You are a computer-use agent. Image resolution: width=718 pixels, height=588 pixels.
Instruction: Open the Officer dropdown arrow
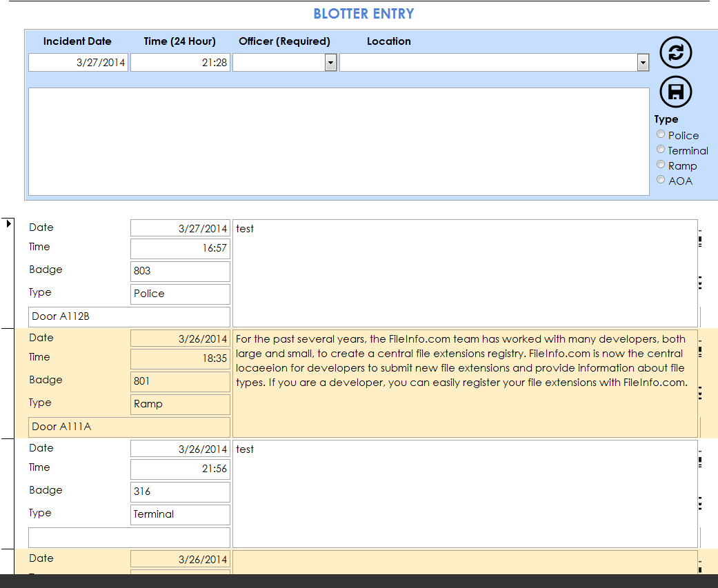pos(330,63)
